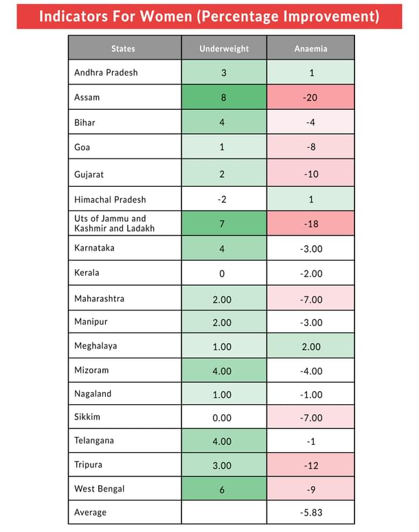This screenshot has width=419, height=532.
Task: Click Maharashtra's Anaemia value -7.00
Action: [x=310, y=299]
